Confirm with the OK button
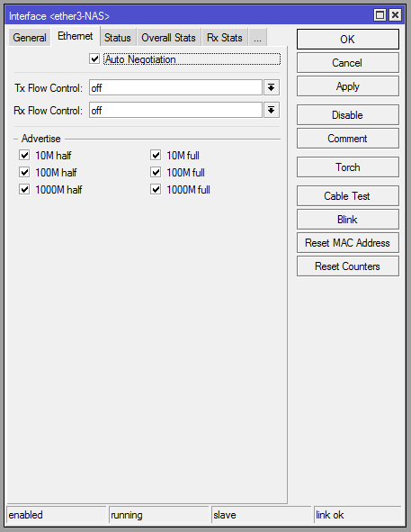The width and height of the screenshot is (411, 532). click(x=348, y=40)
